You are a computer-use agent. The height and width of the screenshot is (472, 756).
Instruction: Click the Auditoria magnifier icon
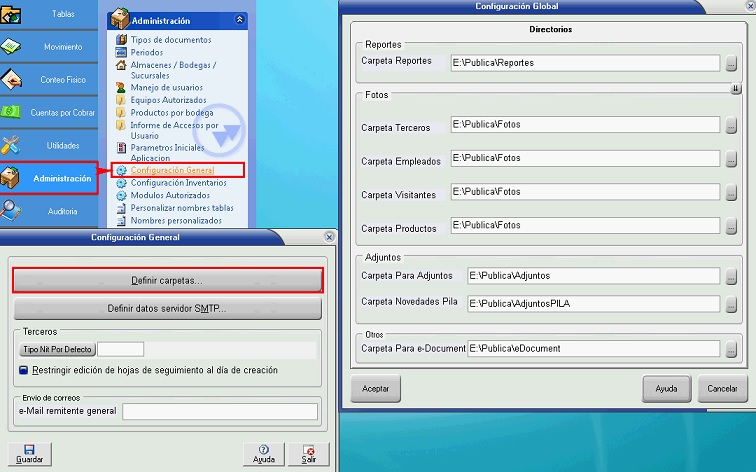(x=12, y=210)
